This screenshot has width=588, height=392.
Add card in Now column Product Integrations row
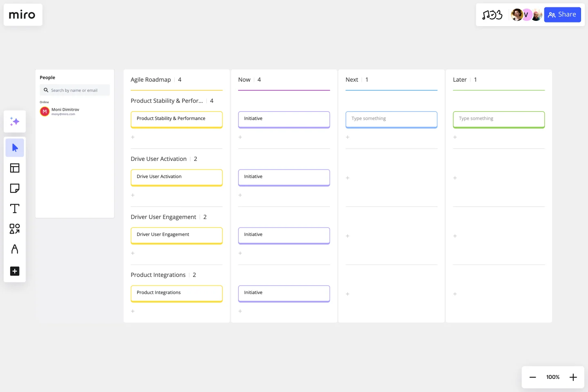[240, 311]
